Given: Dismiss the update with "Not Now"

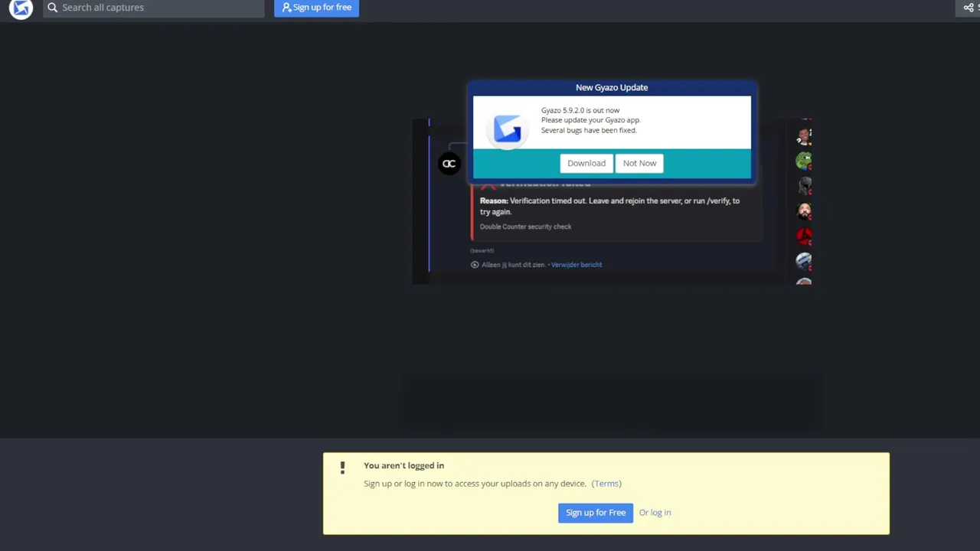Looking at the screenshot, I should pyautogui.click(x=639, y=163).
